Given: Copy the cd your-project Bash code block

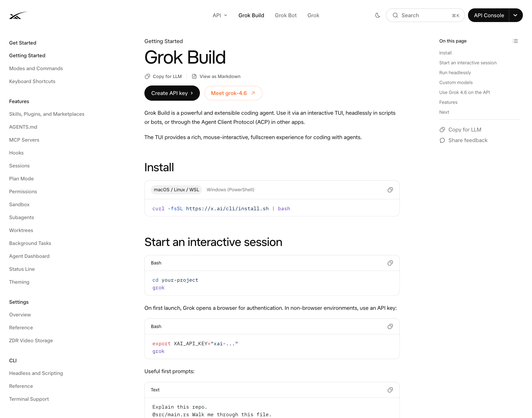Looking at the screenshot, I should [x=390, y=263].
